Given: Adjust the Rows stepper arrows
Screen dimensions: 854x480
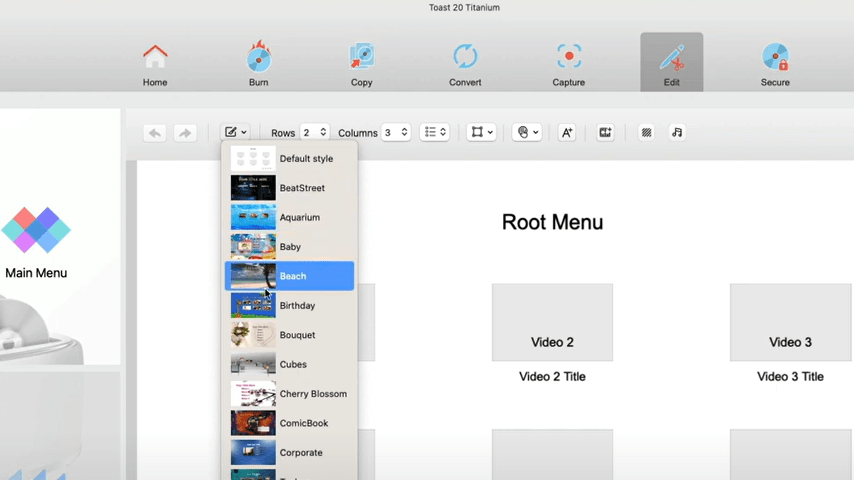Looking at the screenshot, I should tap(323, 132).
